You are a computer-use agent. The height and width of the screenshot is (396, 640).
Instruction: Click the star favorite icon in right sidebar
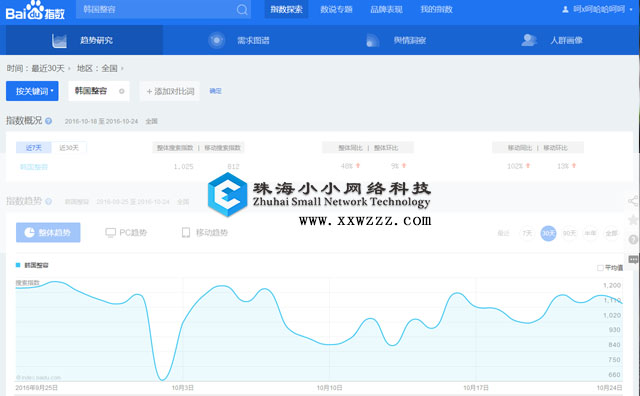[x=633, y=220]
